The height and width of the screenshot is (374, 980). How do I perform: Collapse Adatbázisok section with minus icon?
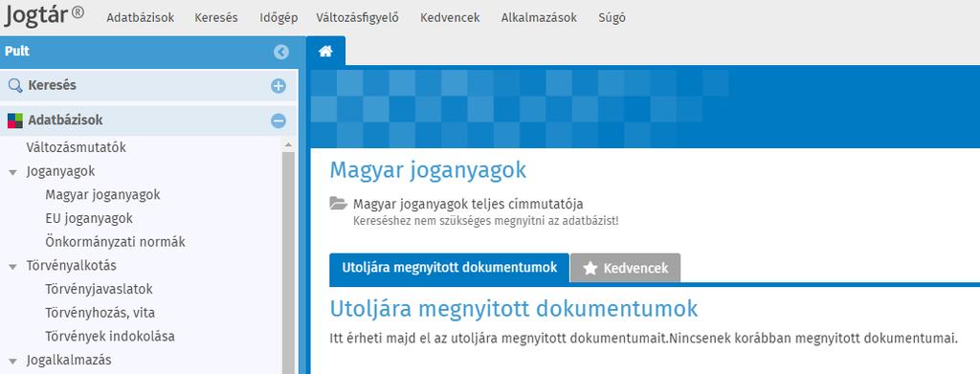tap(278, 121)
